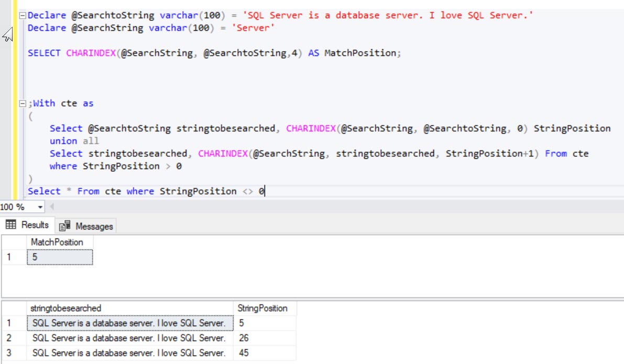Place the cursor on 'where StringPosition > 0' line
The height and width of the screenshot is (364, 624).
coord(115,166)
